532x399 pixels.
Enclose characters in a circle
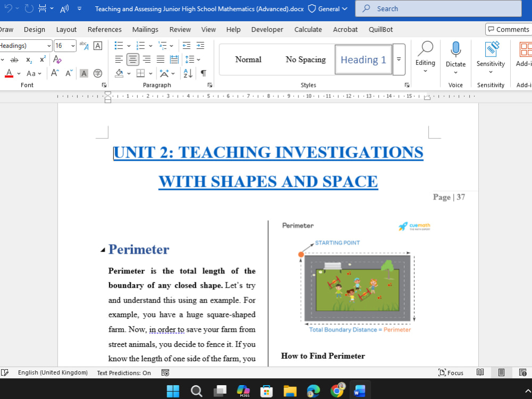98,73
